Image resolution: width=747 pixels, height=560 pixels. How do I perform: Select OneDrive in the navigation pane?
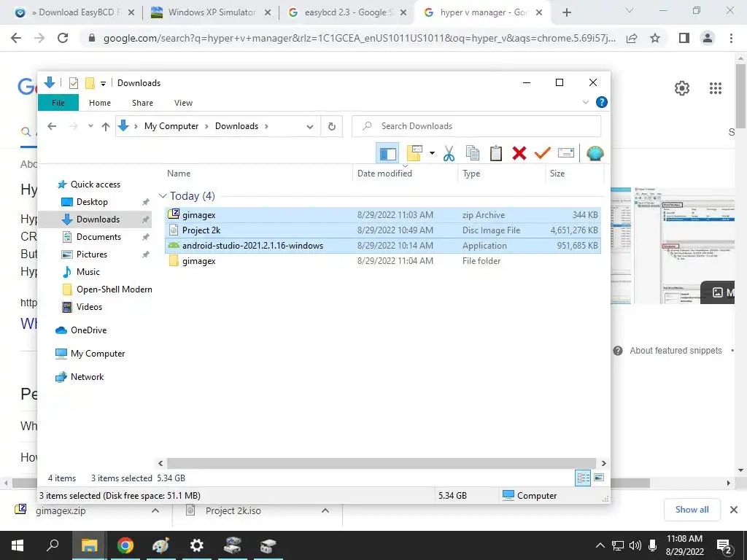click(88, 330)
